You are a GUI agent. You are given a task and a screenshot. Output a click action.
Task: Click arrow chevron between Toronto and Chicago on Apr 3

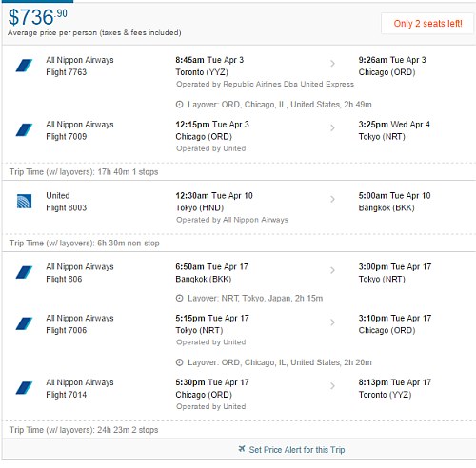click(x=332, y=64)
